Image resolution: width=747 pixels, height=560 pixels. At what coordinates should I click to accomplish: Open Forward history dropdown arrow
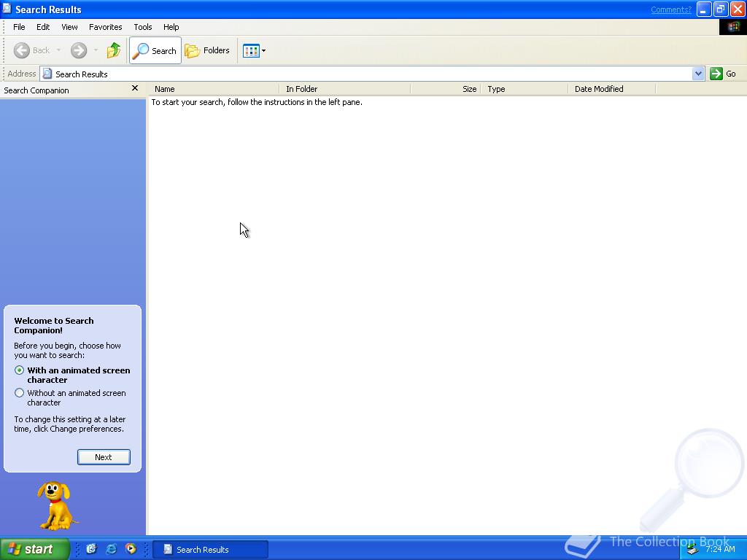tap(96, 50)
